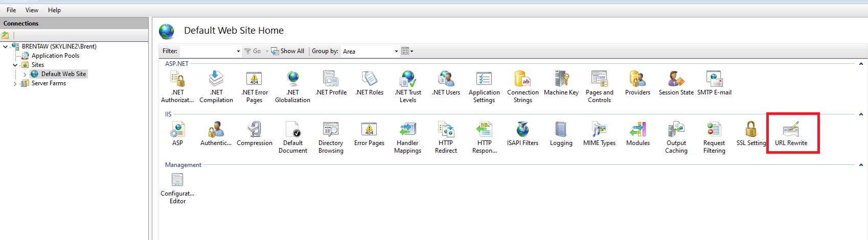
Task: Open the Help menu
Action: [x=54, y=10]
